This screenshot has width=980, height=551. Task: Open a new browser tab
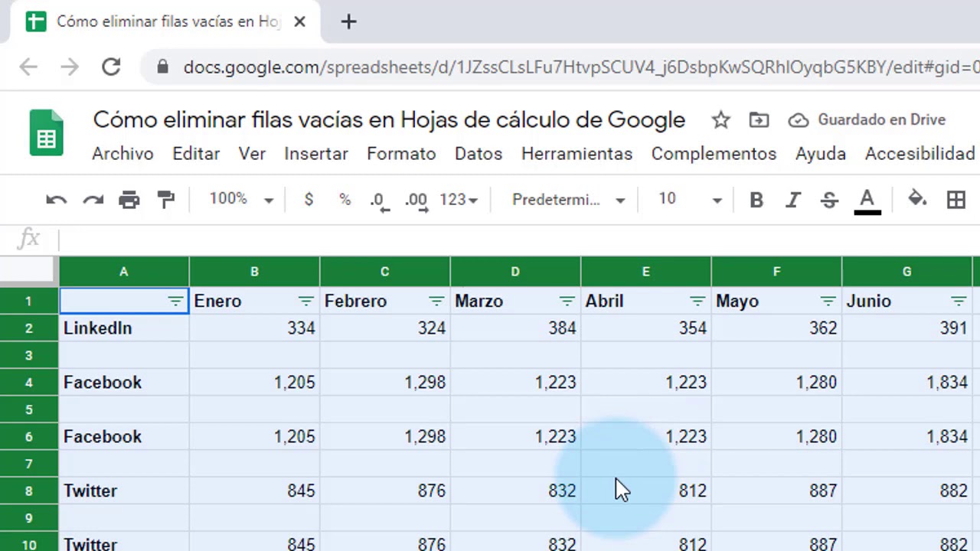click(x=348, y=21)
